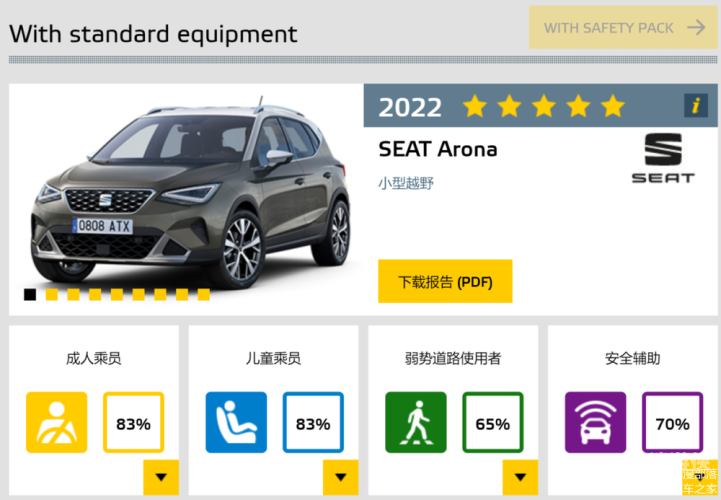Click the blue child seat icon
This screenshot has width=721, height=500.
coord(236,422)
